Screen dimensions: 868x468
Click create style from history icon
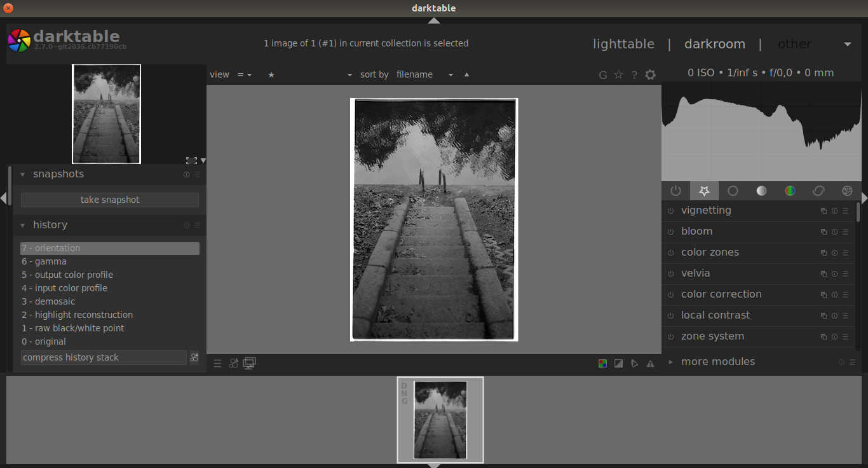click(194, 357)
